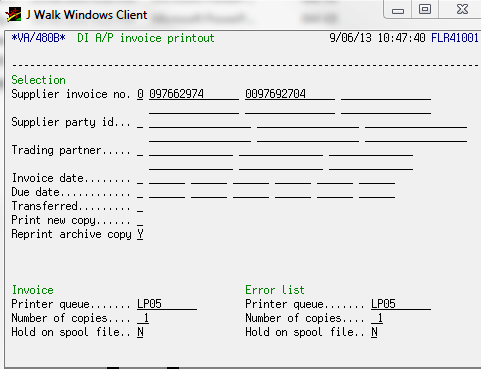Click the Invoice Number of copies field
481x369 pixels.
[143, 318]
